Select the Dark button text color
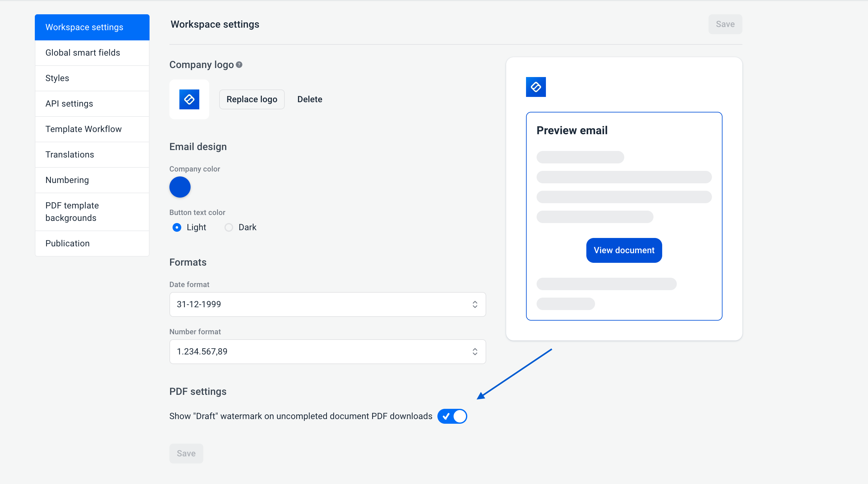This screenshot has height=484, width=868. coord(229,228)
